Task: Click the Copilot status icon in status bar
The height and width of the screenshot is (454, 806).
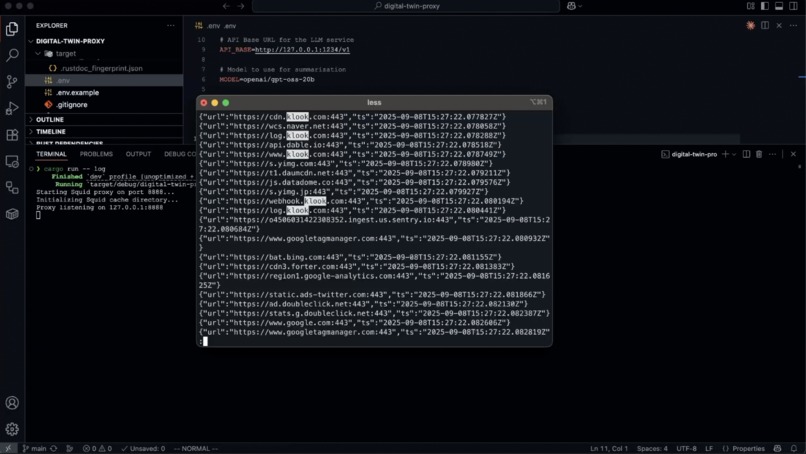Action: pyautogui.click(x=778, y=448)
